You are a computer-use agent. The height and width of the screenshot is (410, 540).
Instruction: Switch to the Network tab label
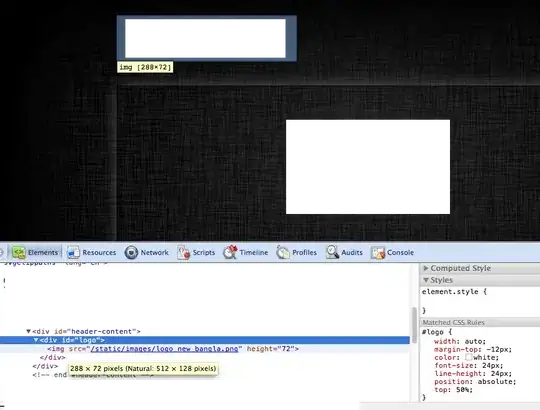(x=155, y=252)
